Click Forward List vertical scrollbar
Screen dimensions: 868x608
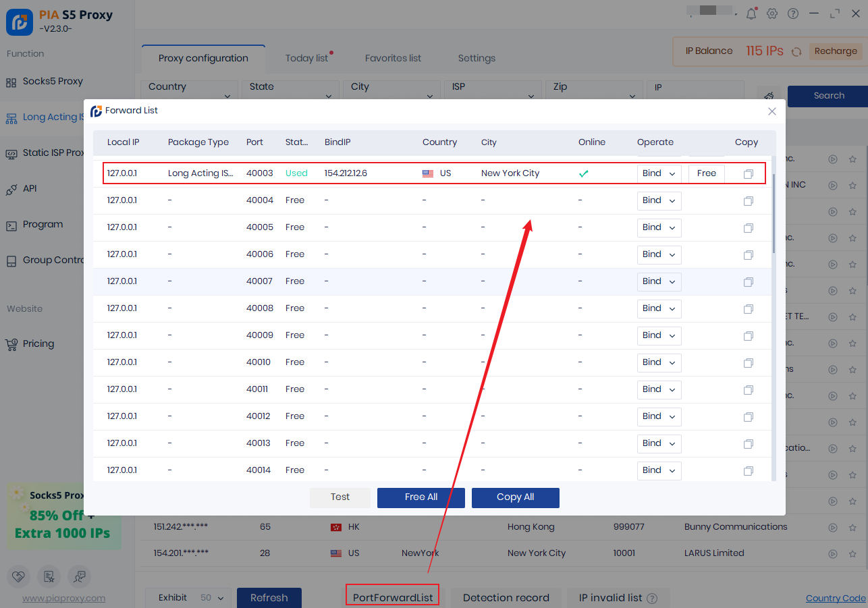pos(774,216)
